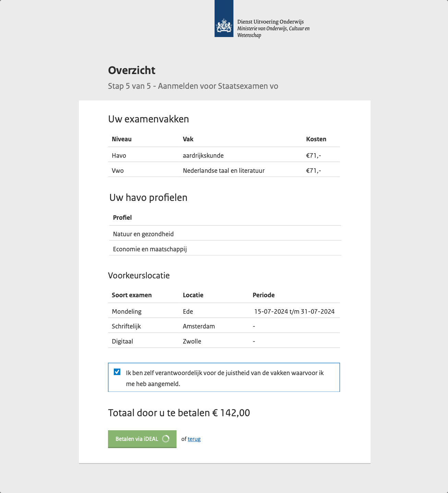Image resolution: width=448 pixels, height=493 pixels.
Task: Click "Totaal door u te betalen € 142,00"
Action: (x=179, y=413)
